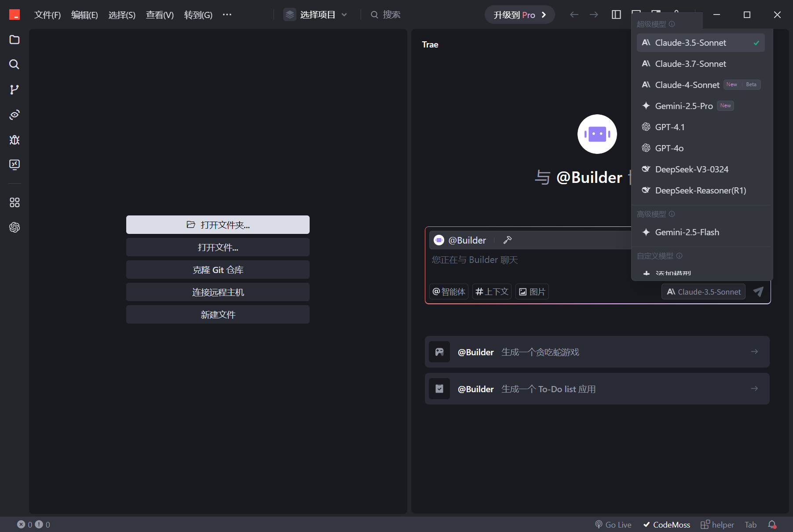This screenshot has height=532, width=793.
Task: Open the 文件(F) menu
Action: click(x=48, y=15)
